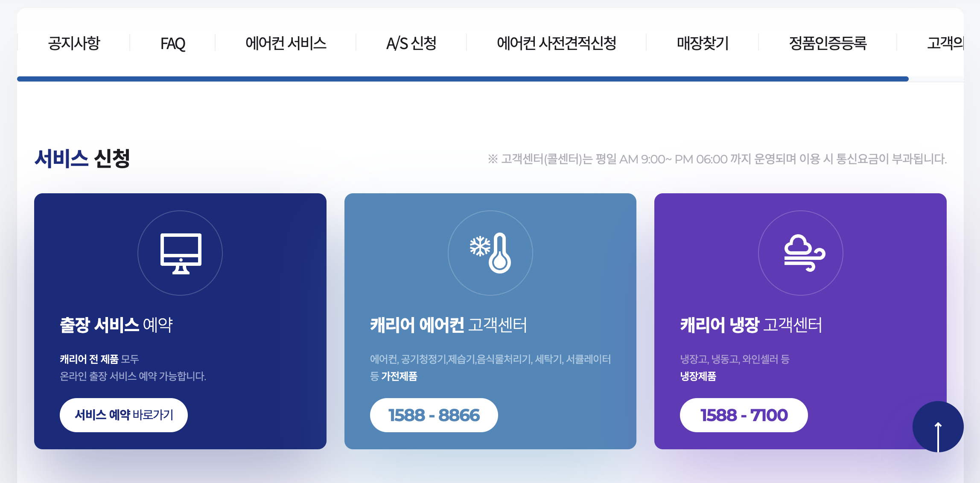980x483 pixels.
Task: Click the 서비스 예약 바로가기 button
Action: point(124,415)
